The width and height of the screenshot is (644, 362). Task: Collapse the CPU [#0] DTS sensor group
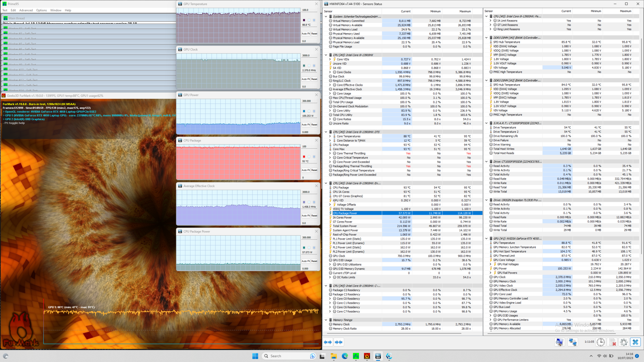326,132
